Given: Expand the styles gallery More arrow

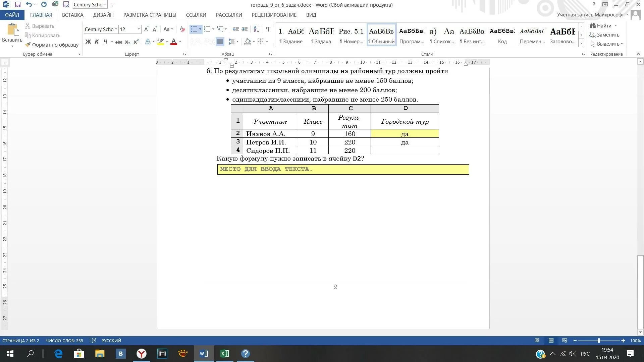Looking at the screenshot, I should click(x=582, y=43).
